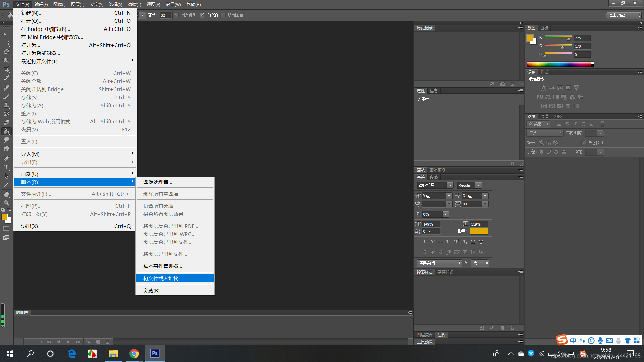The width and height of the screenshot is (644, 362).
Task: Select the Zoom tool
Action: click(6, 203)
